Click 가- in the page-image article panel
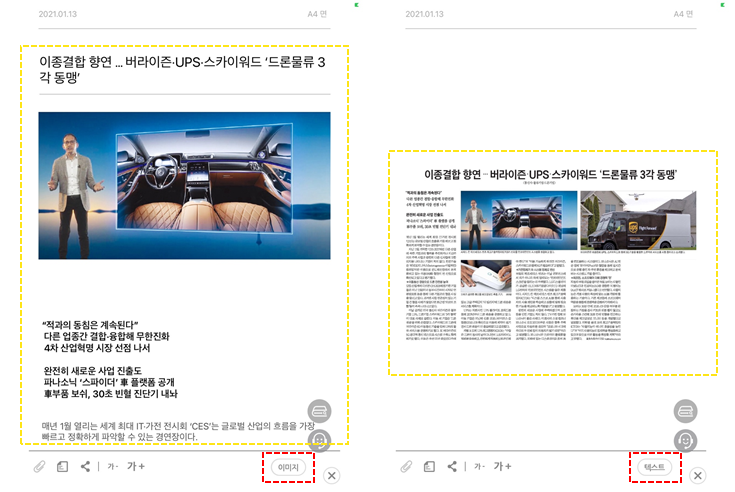735x492 pixels. pos(479,467)
